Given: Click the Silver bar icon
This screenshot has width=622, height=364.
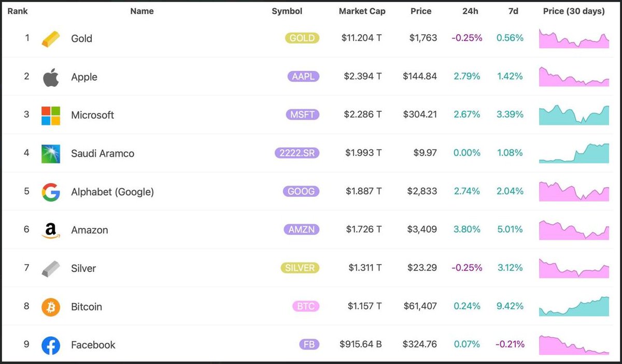Looking at the screenshot, I should point(51,269).
